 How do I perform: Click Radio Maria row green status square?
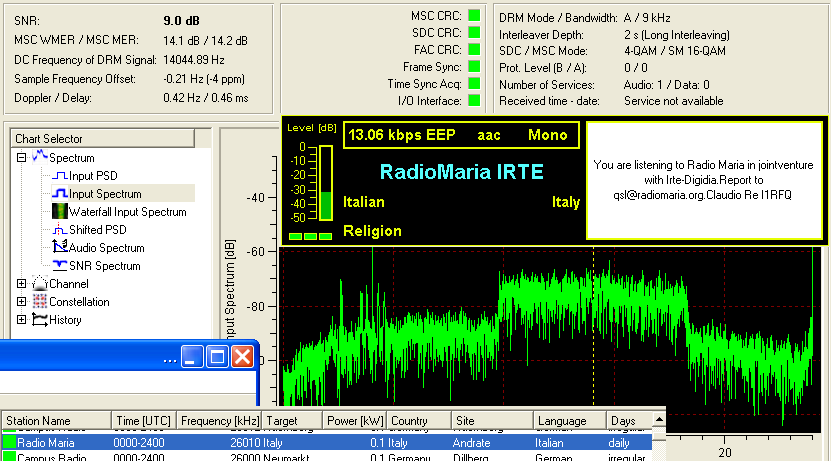9,442
